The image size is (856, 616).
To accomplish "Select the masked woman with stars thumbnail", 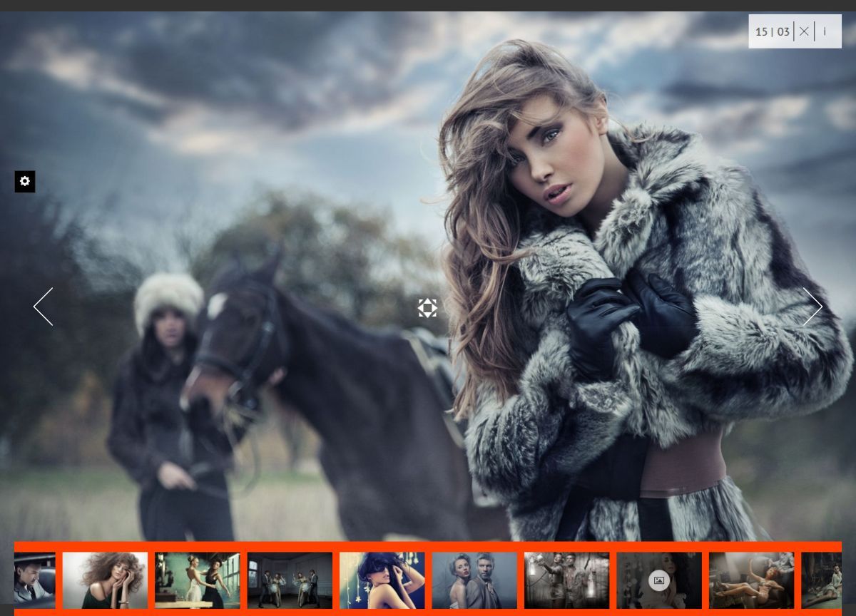I will click(x=382, y=580).
